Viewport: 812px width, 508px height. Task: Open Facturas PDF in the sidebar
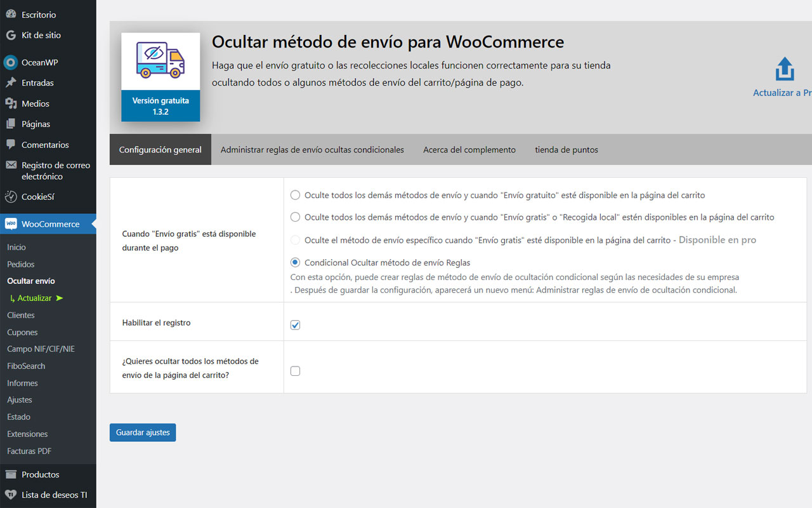(x=29, y=451)
